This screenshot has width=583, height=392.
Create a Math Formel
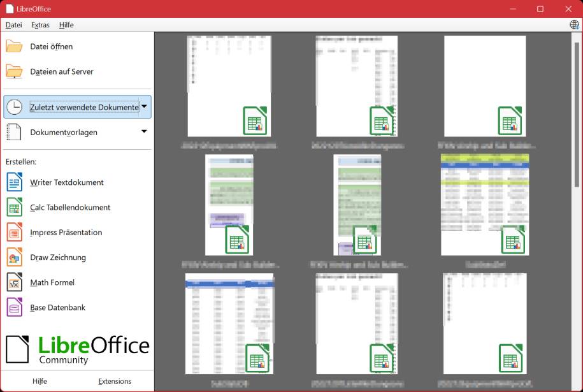[x=52, y=282]
